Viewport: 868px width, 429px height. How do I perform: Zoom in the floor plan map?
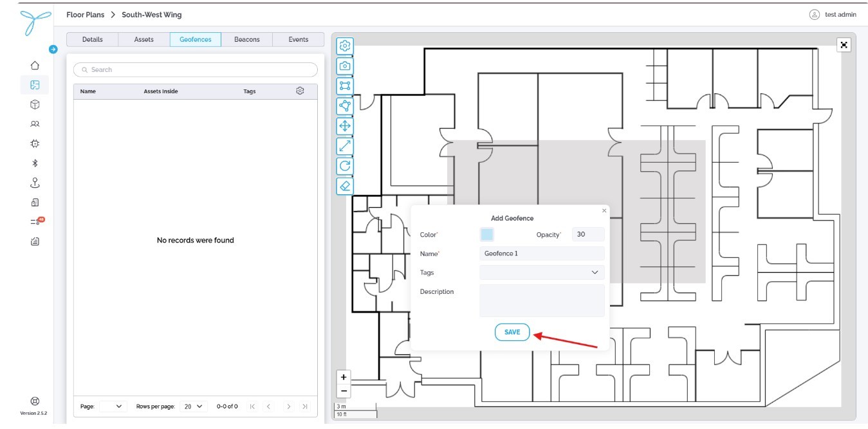(344, 377)
